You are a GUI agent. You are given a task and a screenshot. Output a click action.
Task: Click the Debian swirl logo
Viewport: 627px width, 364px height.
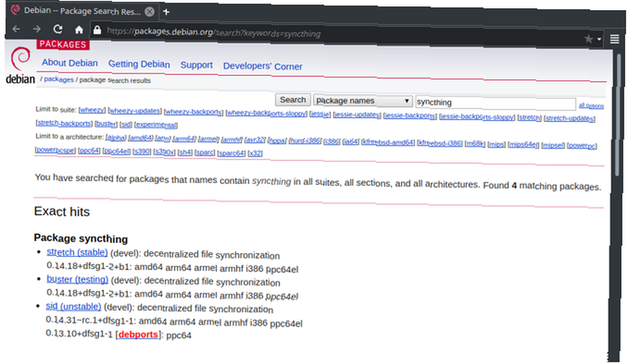pos(21,59)
